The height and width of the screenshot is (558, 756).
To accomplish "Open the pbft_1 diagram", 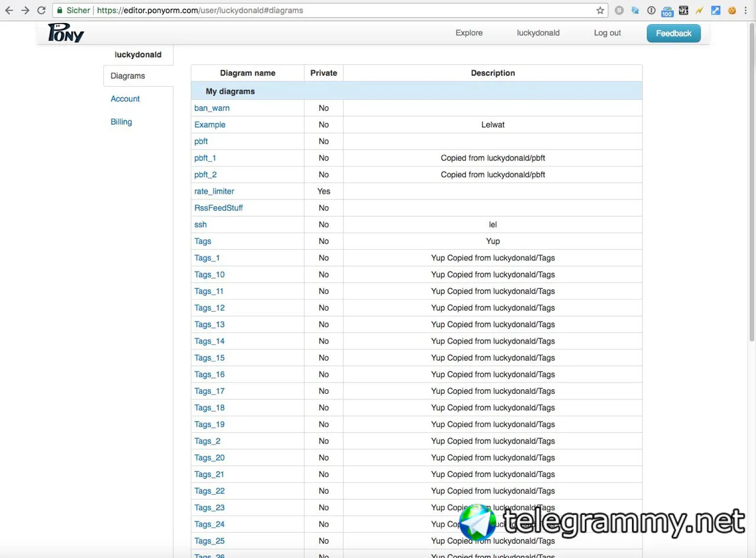I will coord(206,158).
